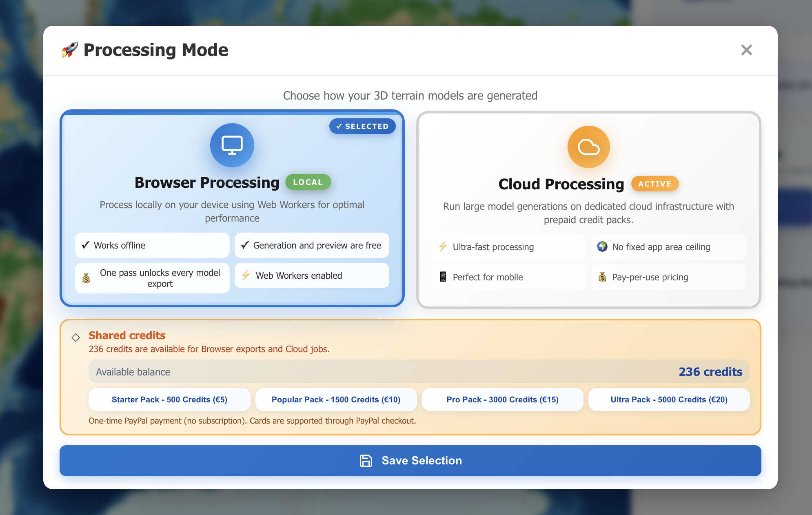812x515 pixels.
Task: Click the lightning icon beside Ultra-fast processing
Action: [442, 247]
